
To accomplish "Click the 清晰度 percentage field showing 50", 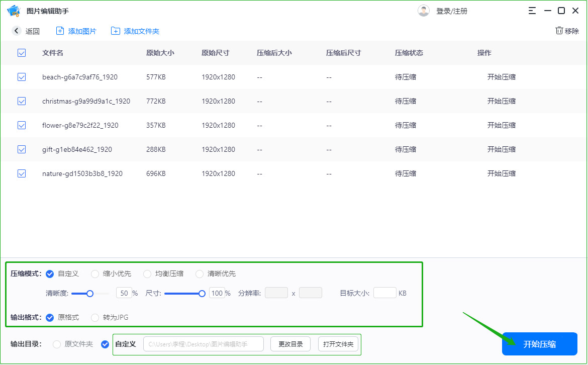I will click(124, 293).
